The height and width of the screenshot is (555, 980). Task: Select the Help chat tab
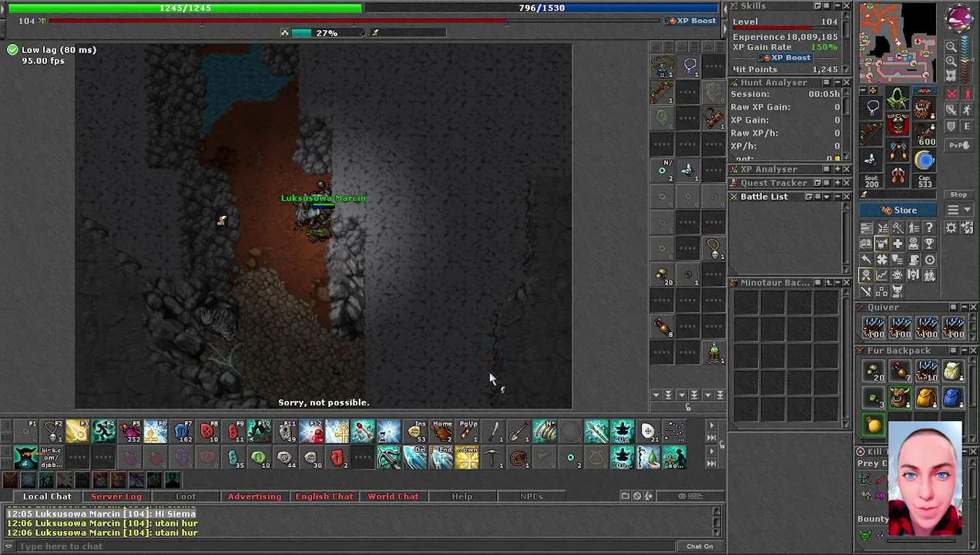461,496
